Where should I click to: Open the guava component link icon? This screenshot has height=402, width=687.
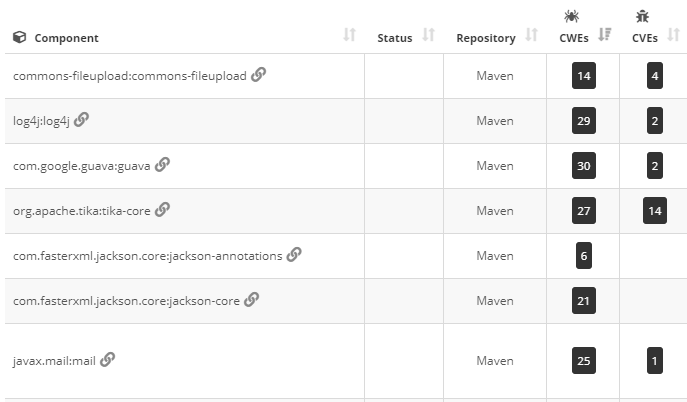pos(162,165)
